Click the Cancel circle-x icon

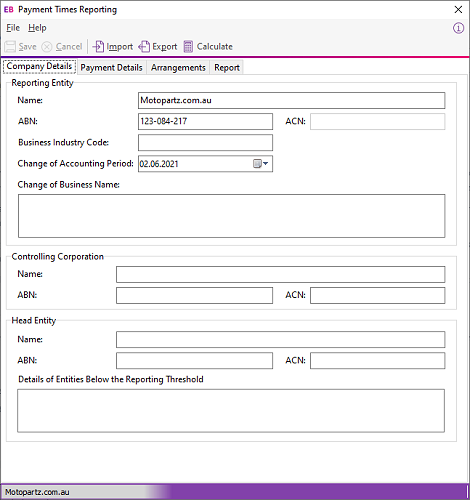47,47
